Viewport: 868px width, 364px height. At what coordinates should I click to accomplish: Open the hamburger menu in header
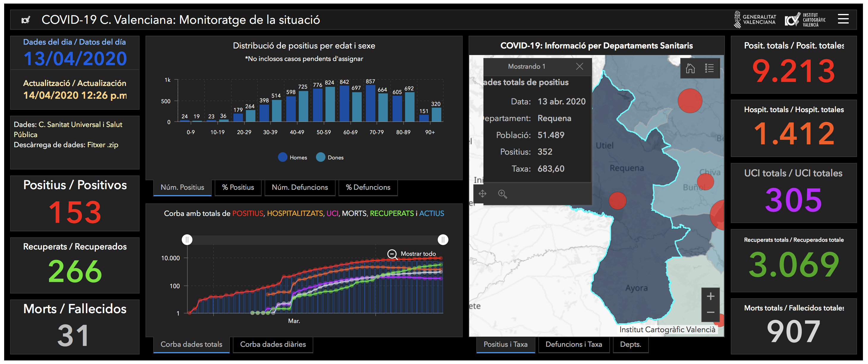(x=843, y=19)
